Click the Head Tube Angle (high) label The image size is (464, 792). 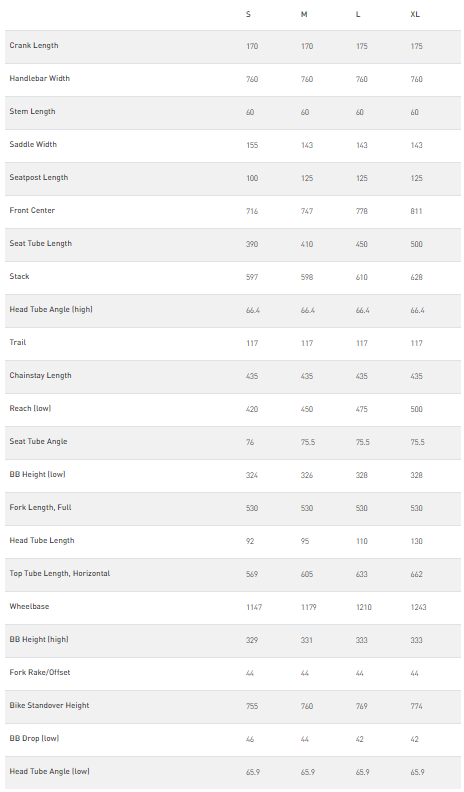(x=51, y=309)
